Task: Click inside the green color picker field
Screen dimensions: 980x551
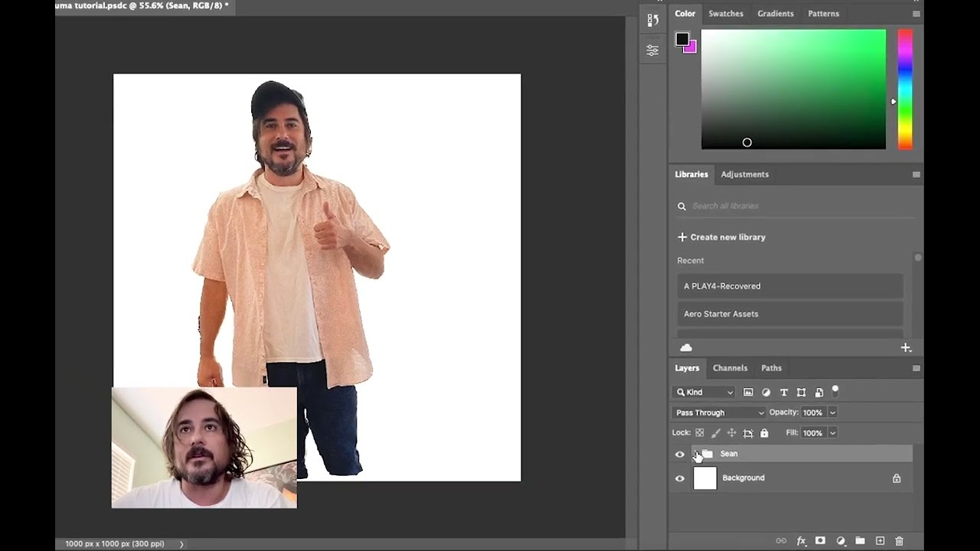Action: tap(793, 90)
